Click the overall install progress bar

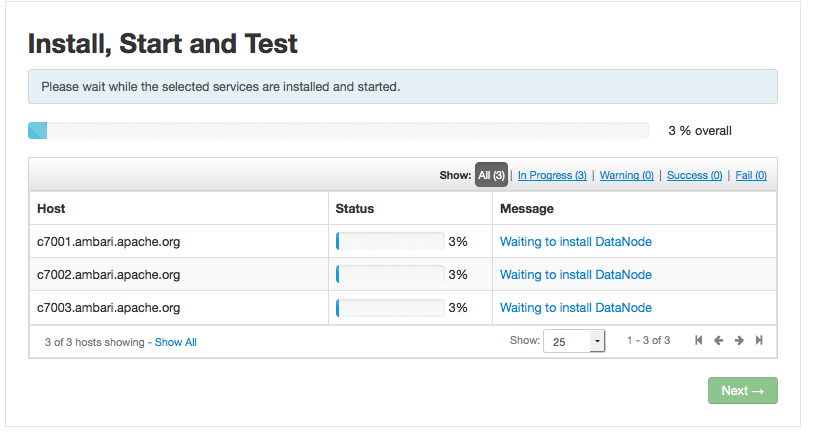(338, 130)
